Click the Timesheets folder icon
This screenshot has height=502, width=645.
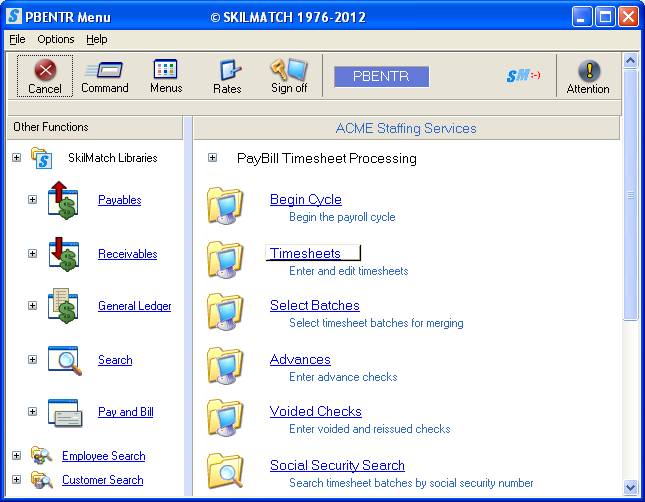point(225,260)
